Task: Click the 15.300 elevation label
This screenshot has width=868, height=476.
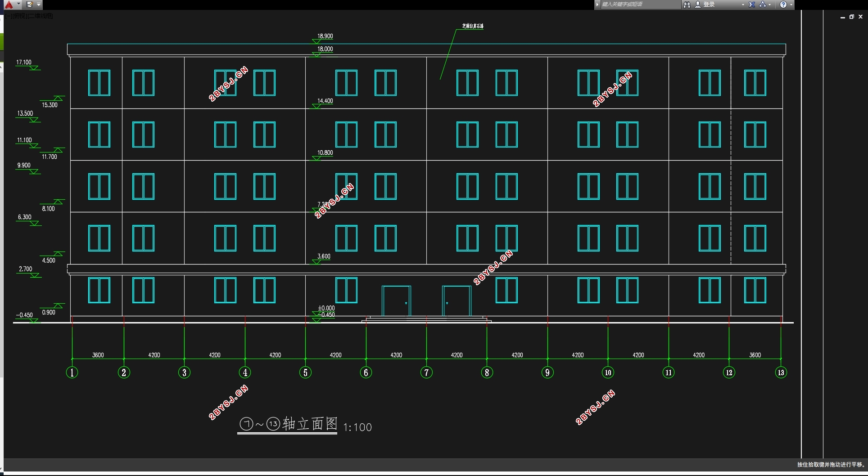Action: click(50, 105)
